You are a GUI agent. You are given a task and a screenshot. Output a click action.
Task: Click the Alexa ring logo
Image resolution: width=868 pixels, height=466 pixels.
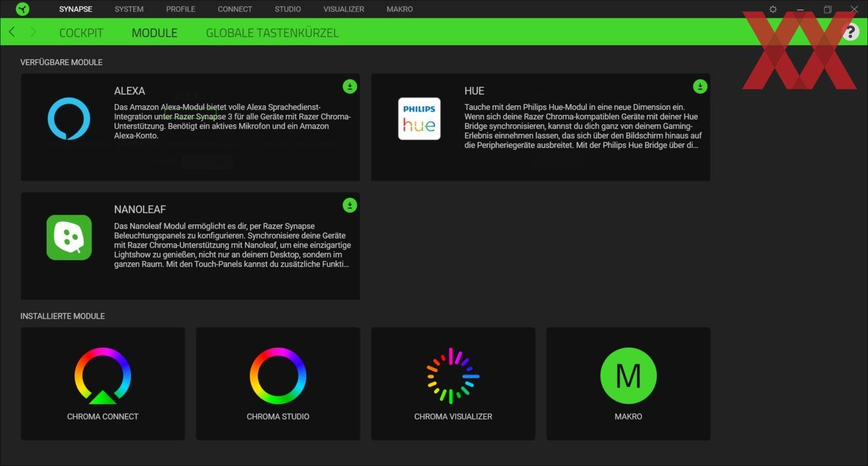pyautogui.click(x=69, y=119)
